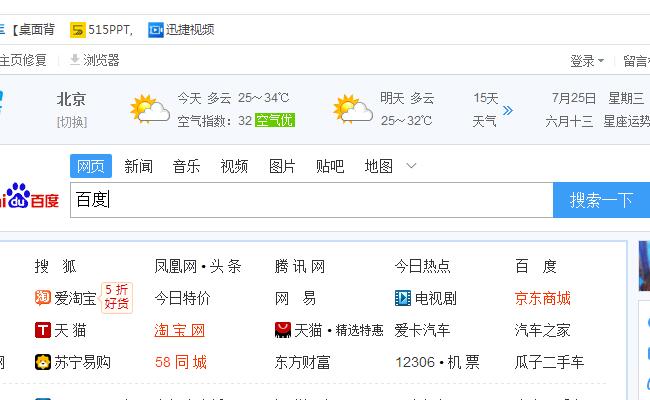This screenshot has height=400, width=650.
Task: Click the 主页修复 link
Action: pos(23,60)
